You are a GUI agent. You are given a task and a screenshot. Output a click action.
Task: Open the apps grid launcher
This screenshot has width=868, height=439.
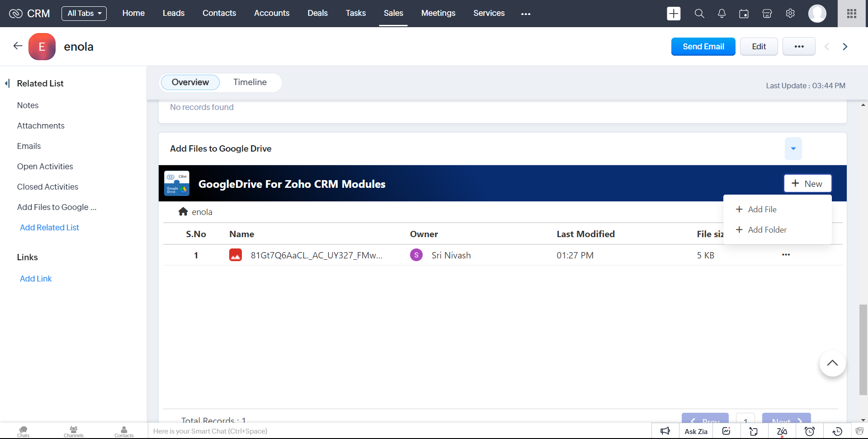pyautogui.click(x=852, y=14)
